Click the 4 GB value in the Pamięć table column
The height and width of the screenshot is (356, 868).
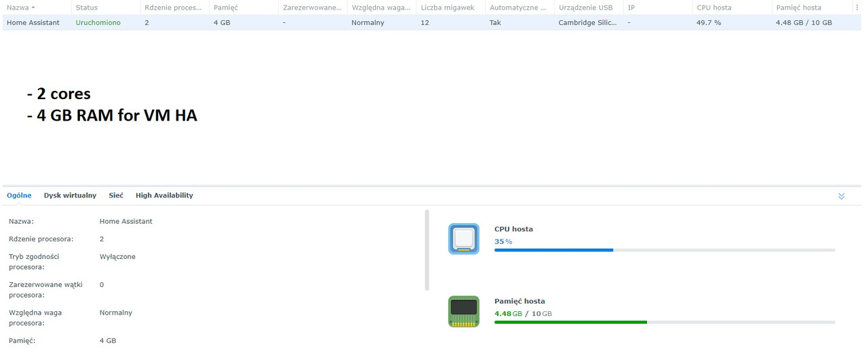[x=221, y=22]
